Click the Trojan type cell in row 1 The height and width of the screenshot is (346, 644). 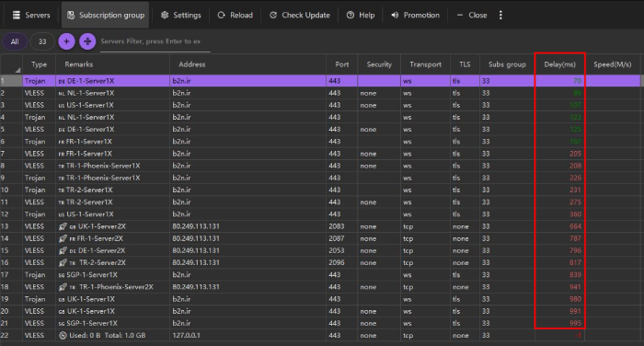[39, 81]
